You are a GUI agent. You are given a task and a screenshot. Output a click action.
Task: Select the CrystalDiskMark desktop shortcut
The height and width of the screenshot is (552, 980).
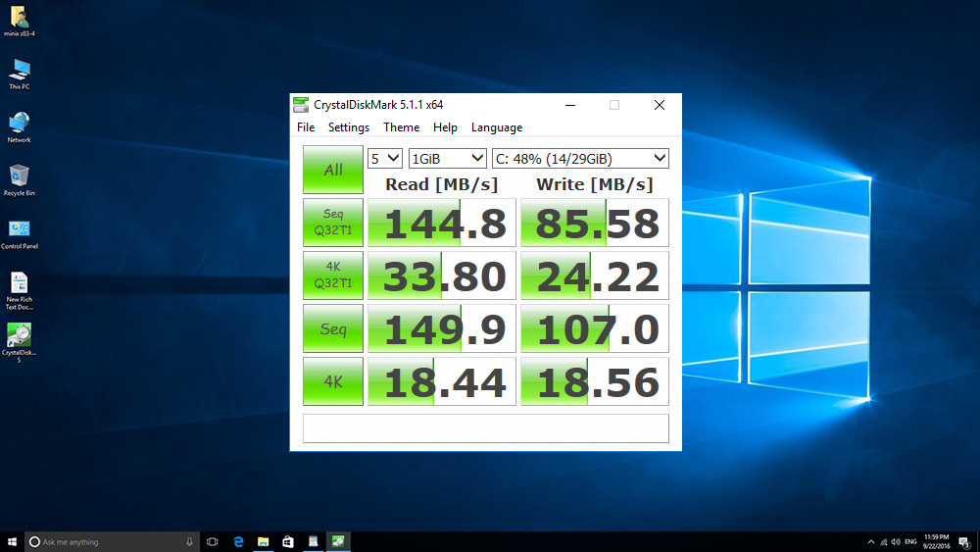point(19,336)
